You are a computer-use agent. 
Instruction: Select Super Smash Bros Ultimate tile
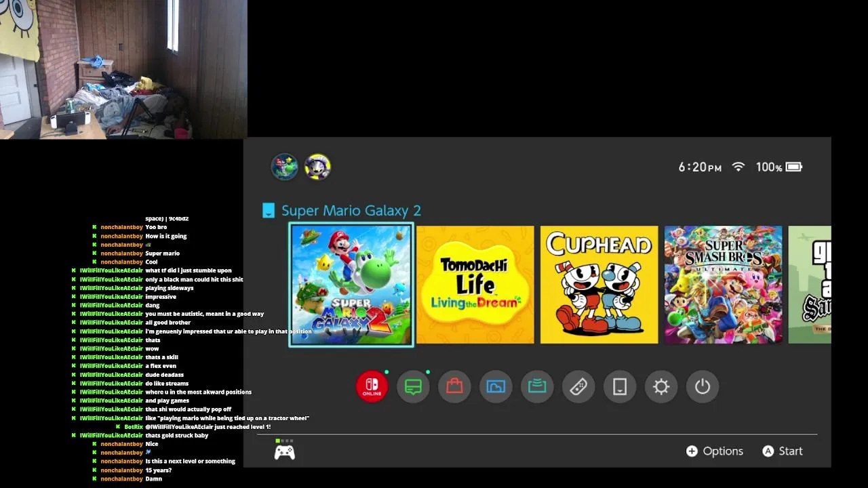pos(724,285)
